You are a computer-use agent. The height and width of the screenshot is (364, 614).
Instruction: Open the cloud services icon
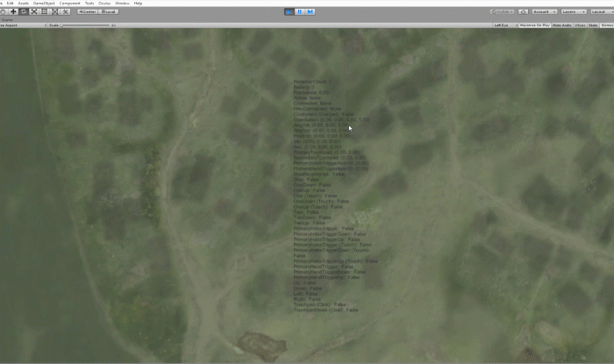(524, 11)
